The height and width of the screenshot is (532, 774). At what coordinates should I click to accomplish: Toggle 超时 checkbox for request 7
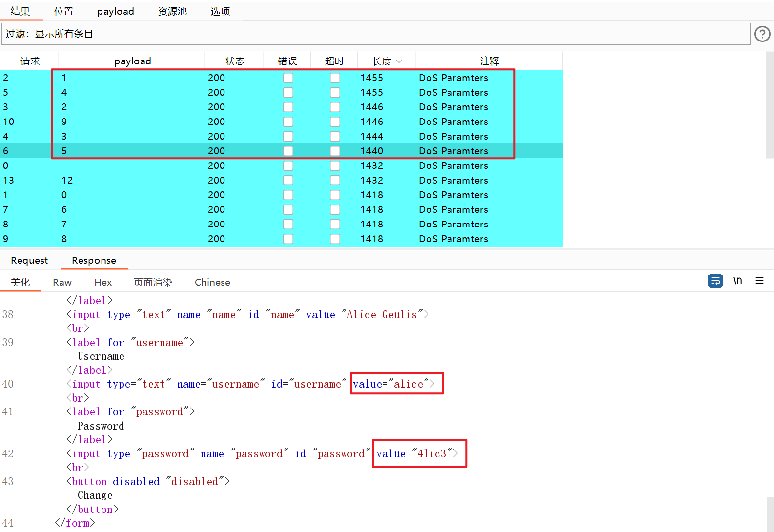[x=335, y=209]
